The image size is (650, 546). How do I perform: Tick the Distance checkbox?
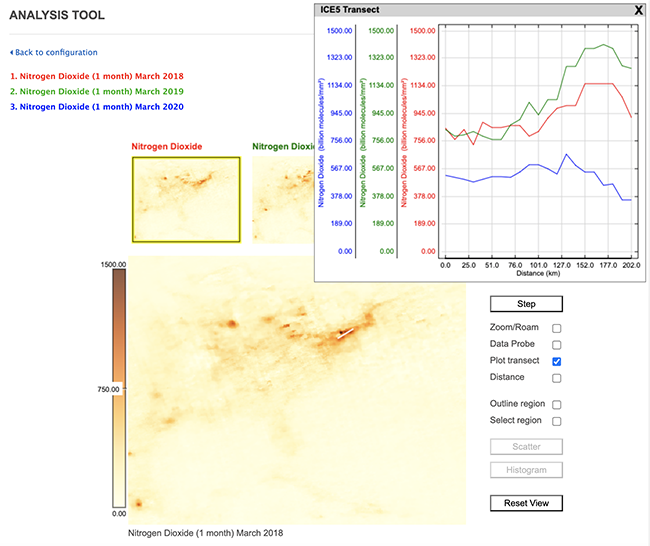point(557,378)
